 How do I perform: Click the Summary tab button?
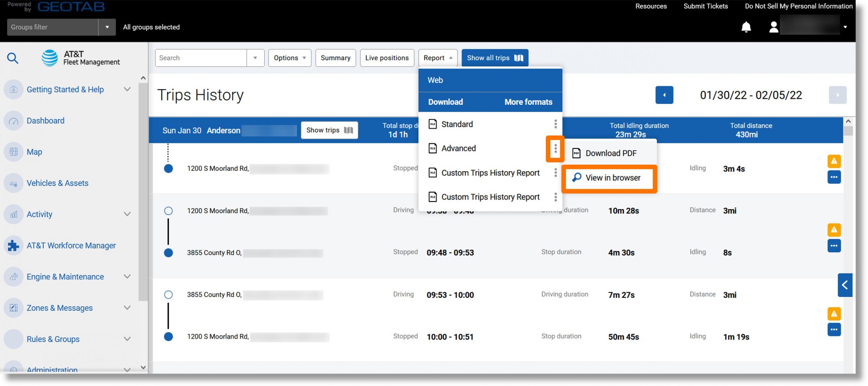pyautogui.click(x=335, y=57)
